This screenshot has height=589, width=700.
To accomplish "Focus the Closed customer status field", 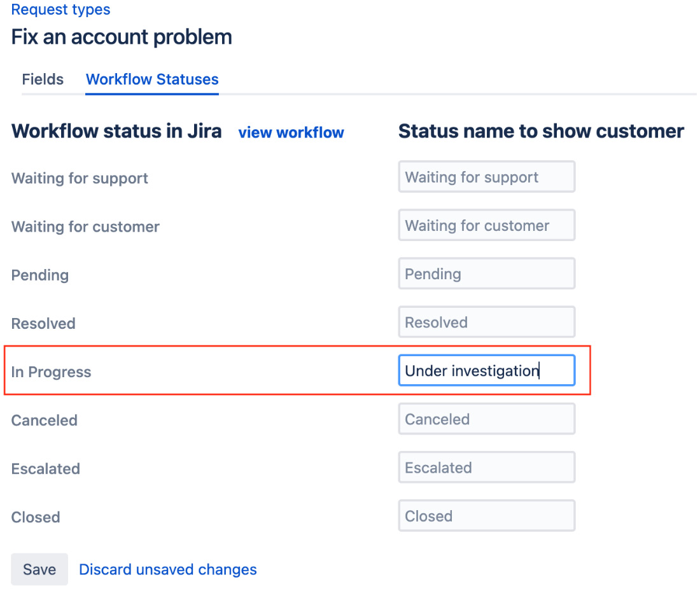I will 486,515.
